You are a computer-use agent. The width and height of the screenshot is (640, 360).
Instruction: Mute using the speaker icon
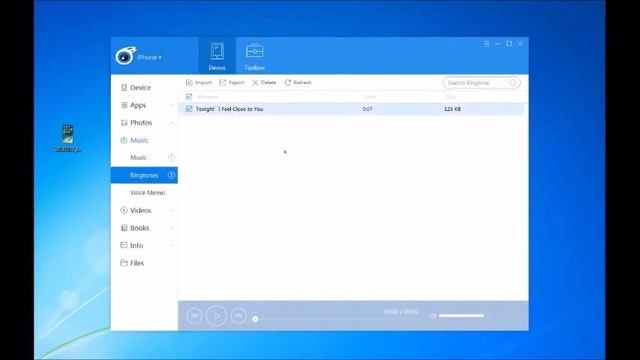[433, 316]
